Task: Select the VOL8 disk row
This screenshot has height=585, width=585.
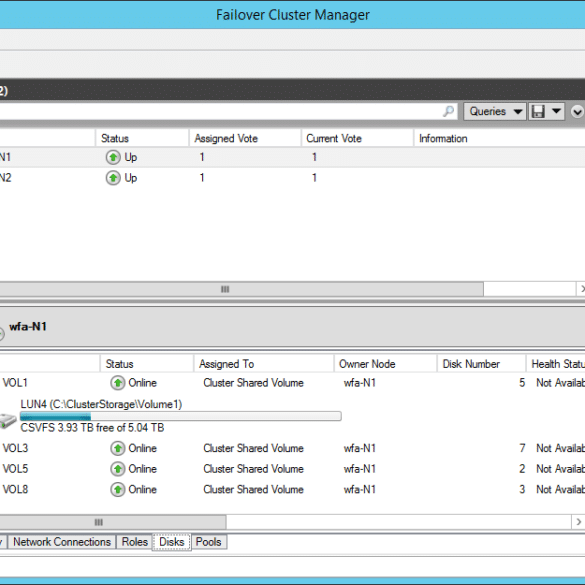Action: (292, 489)
